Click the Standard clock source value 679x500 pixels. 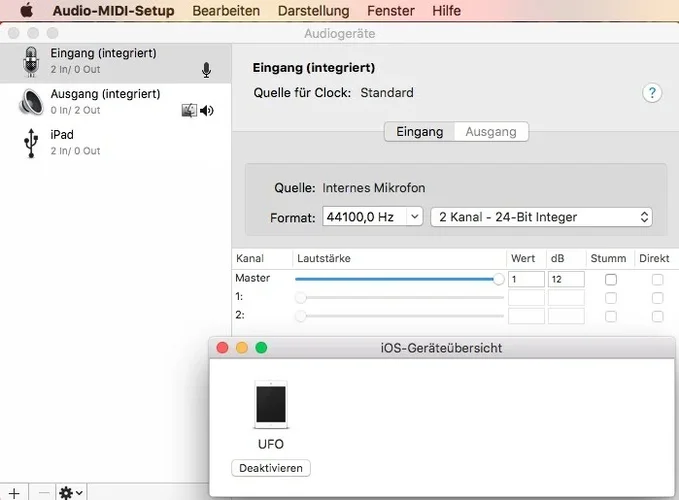coord(387,93)
